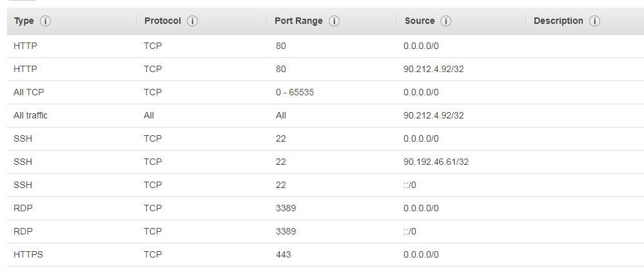This screenshot has height=275, width=644.
Task: Select the All traffic rule row
Action: point(30,115)
